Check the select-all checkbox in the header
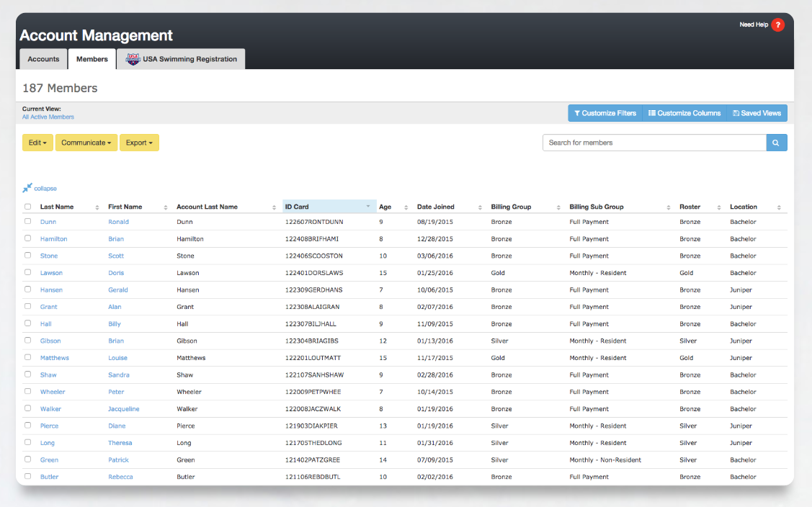812x507 pixels. [27, 207]
